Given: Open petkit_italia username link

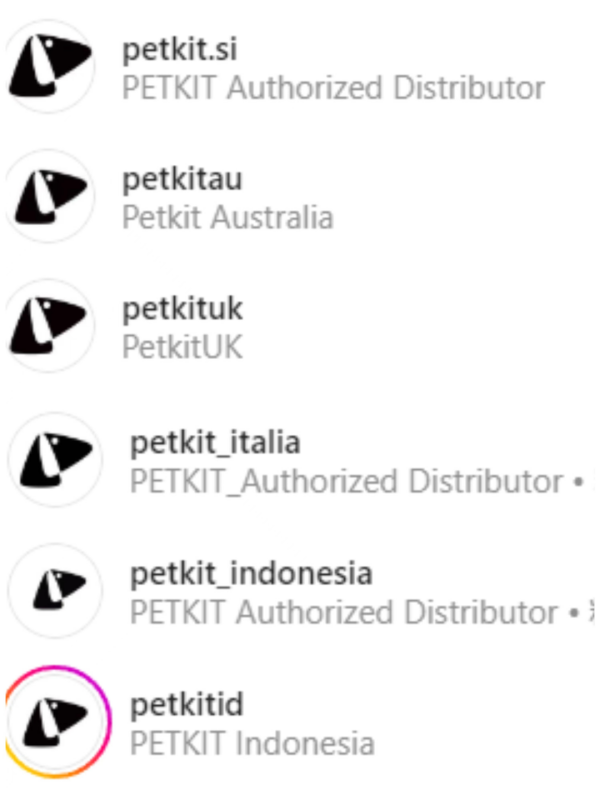Looking at the screenshot, I should coord(215,443).
